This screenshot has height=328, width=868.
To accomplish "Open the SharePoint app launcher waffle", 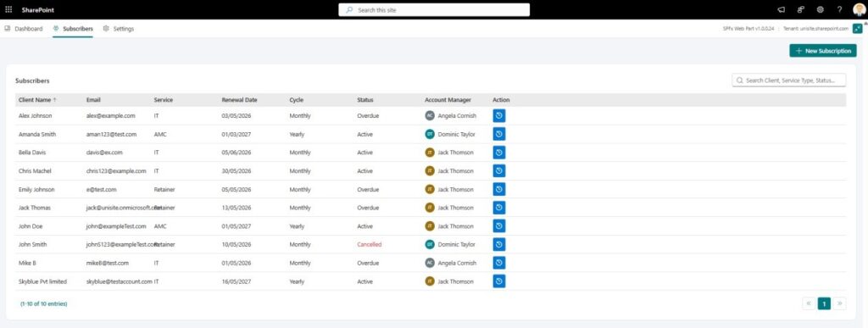I will click(x=8, y=10).
